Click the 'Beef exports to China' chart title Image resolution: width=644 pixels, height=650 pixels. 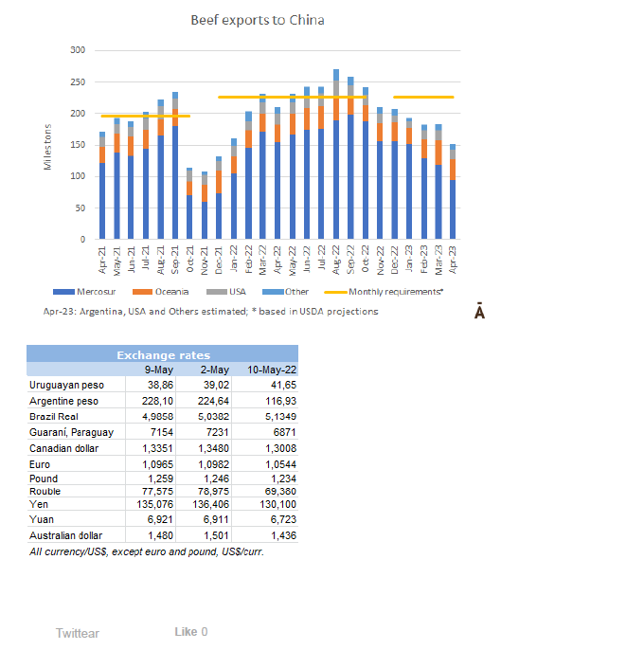tap(257, 20)
